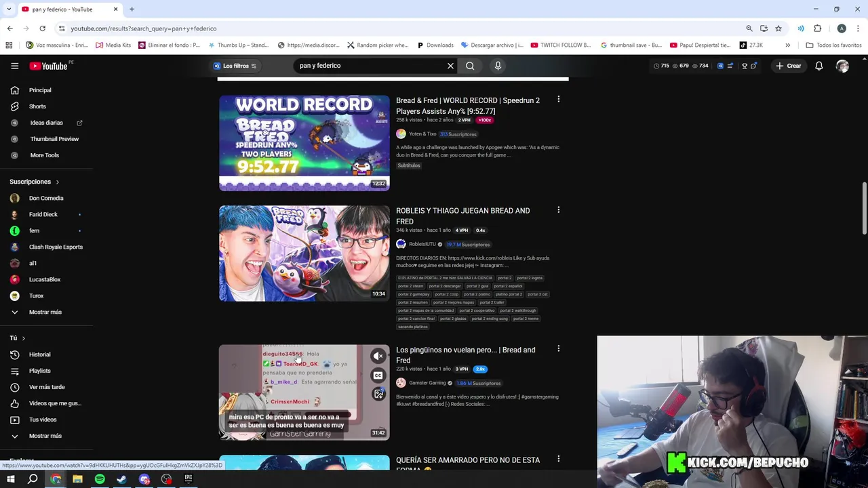Go to the YouTube home logo
This screenshot has width=868, height=488.
click(48, 66)
